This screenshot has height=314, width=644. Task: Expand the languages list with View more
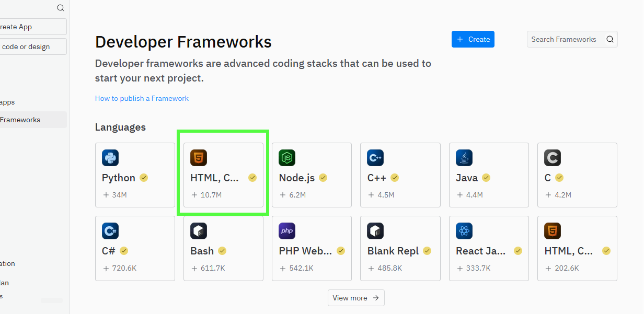tap(356, 298)
